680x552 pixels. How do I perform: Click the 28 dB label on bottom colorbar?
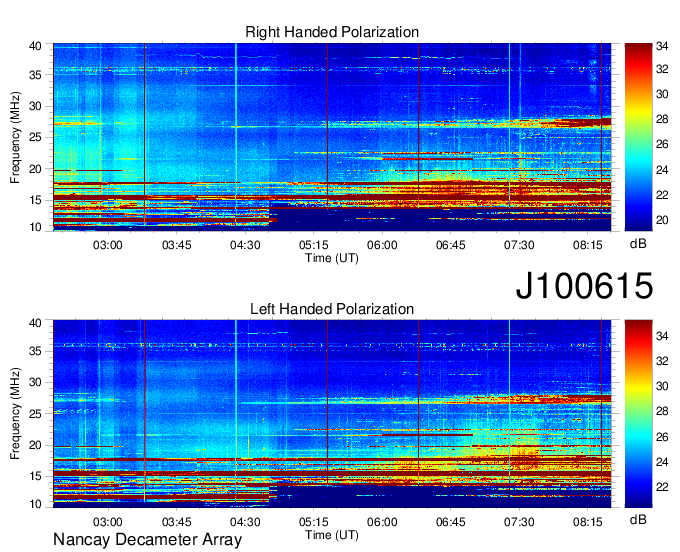point(662,411)
